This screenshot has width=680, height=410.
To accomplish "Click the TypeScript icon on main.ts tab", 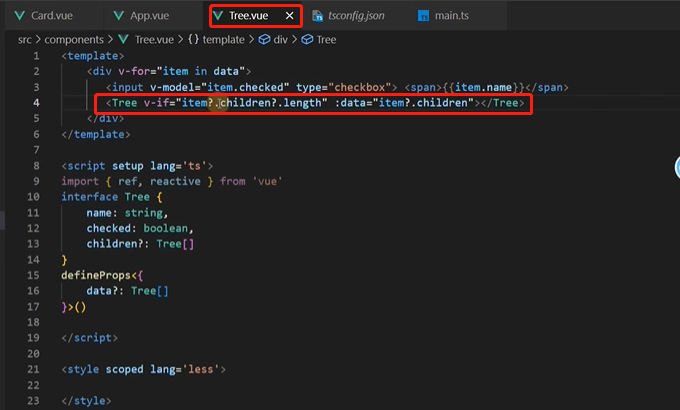I will [423, 16].
